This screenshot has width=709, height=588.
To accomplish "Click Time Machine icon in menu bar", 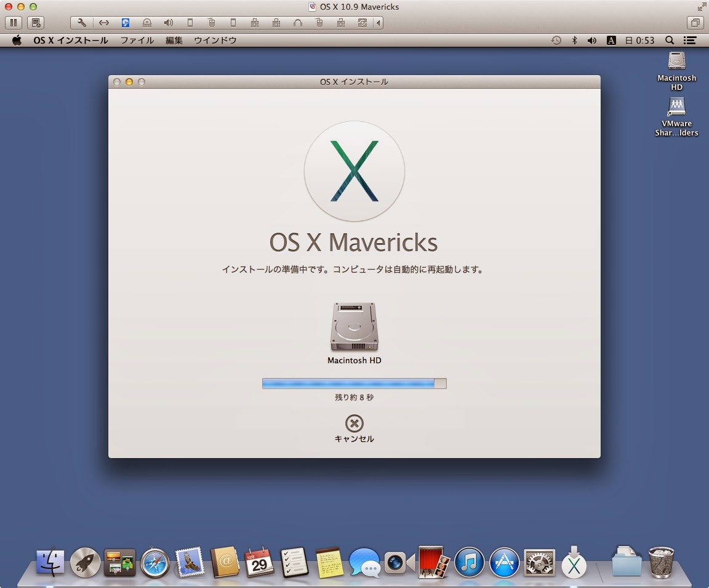I will pos(556,40).
